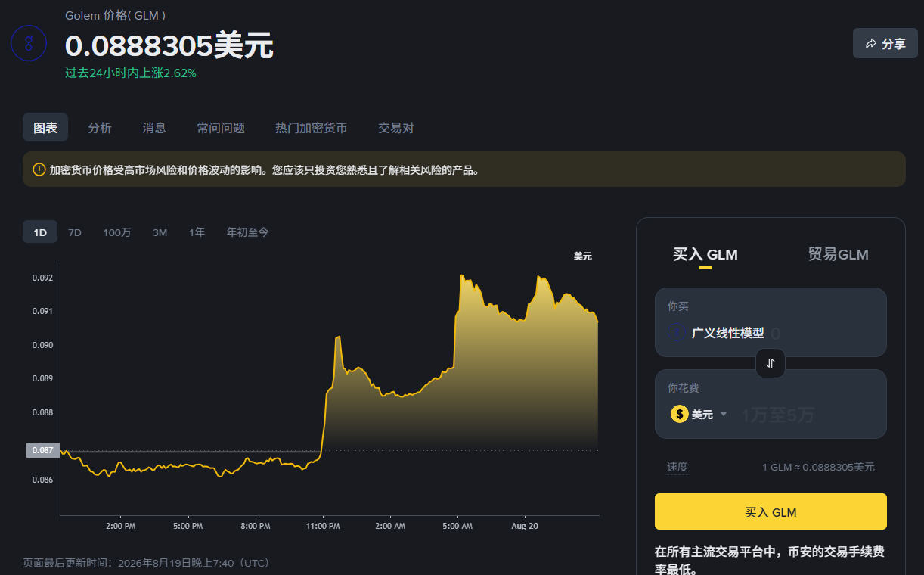Screen dimensions: 924x575
Task: Select the 1D chart range
Action: click(x=40, y=232)
